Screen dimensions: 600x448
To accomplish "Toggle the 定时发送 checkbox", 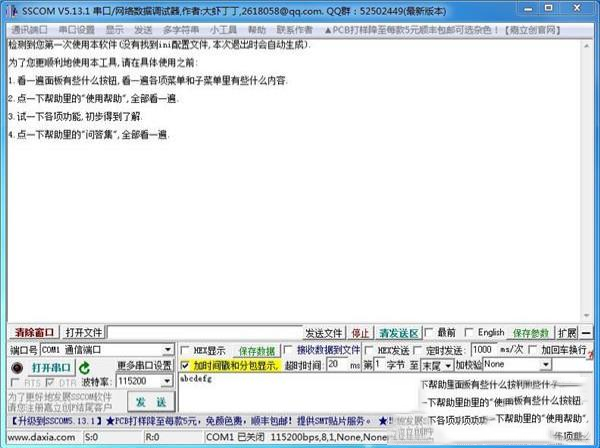I will tap(416, 351).
